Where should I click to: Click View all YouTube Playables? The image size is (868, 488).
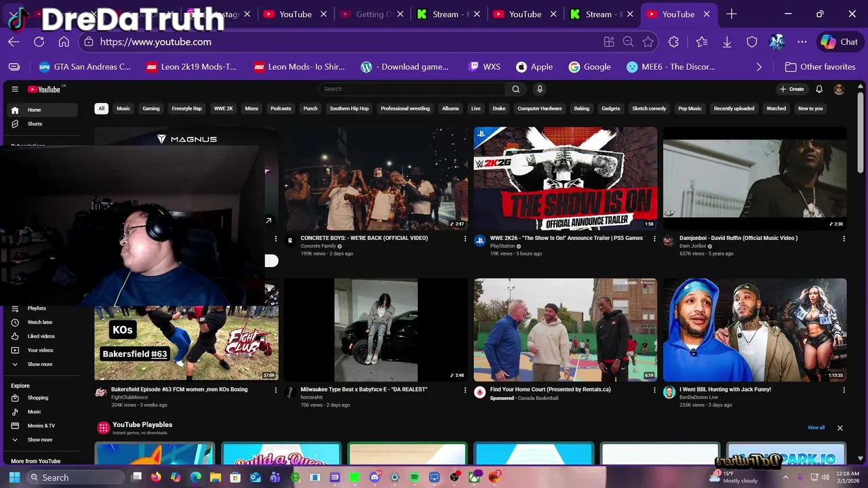pos(816,428)
